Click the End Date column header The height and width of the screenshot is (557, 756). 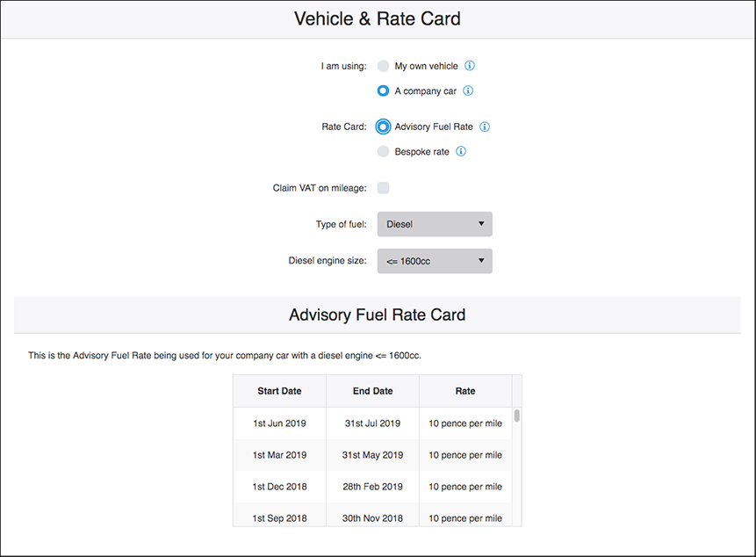372,391
